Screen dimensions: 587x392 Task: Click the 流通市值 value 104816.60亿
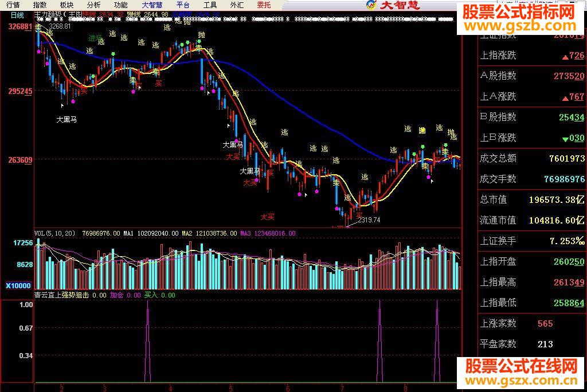[557, 220]
